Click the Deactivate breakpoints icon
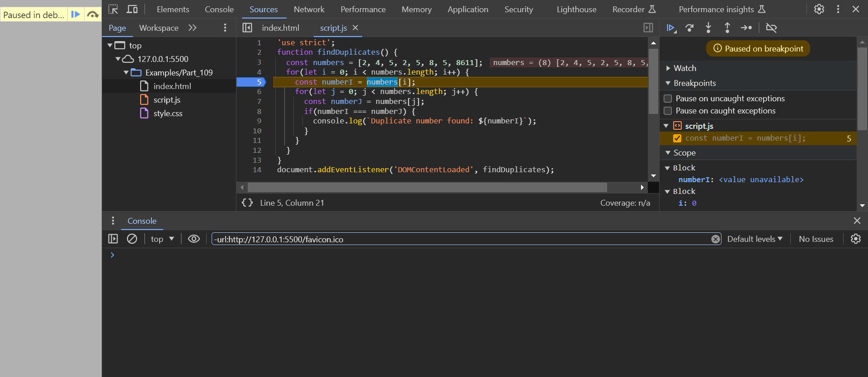Viewport: 868px width, 377px height. [x=771, y=28]
